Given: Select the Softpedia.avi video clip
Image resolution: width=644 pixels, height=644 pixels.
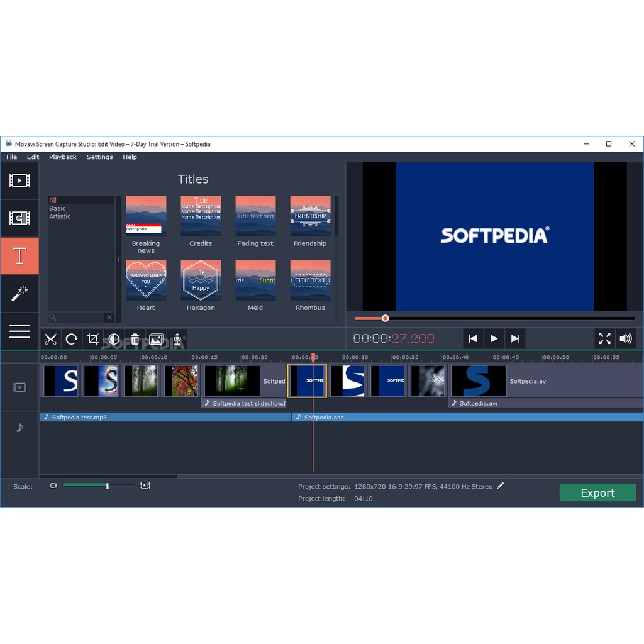Looking at the screenshot, I should [x=547, y=381].
